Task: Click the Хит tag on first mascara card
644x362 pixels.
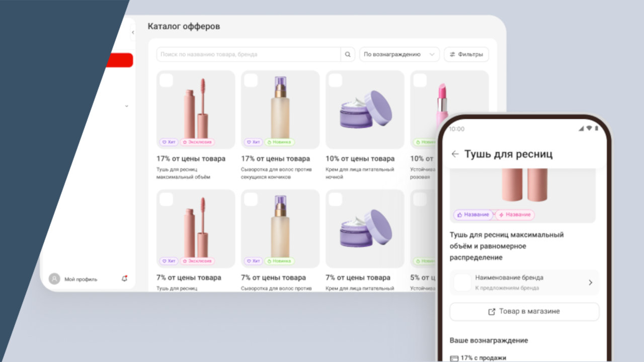Action: coord(169,142)
